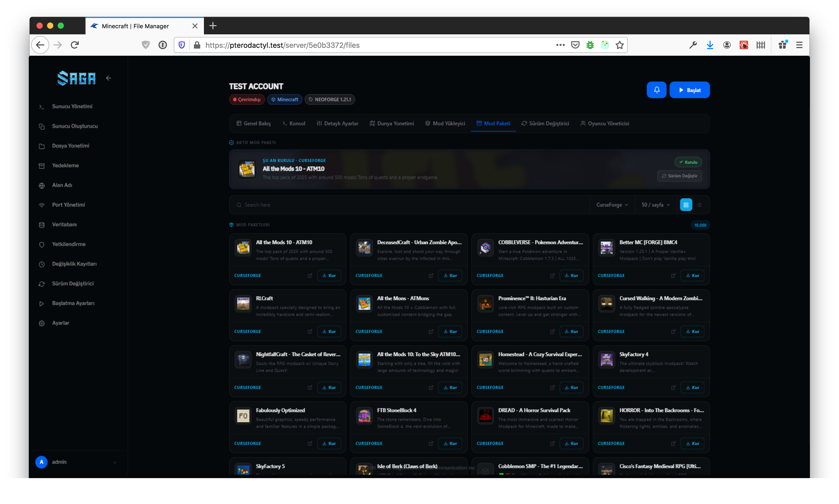Install DeceasedCraft with its Kur button
Image resolution: width=839 pixels, height=504 pixels.
450,276
